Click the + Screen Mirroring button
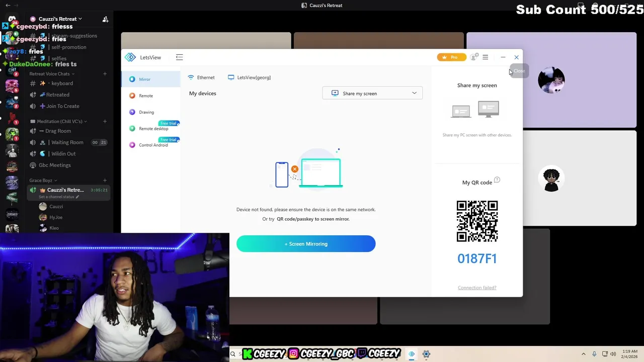Screen dimensions: 644x362 point(306,244)
